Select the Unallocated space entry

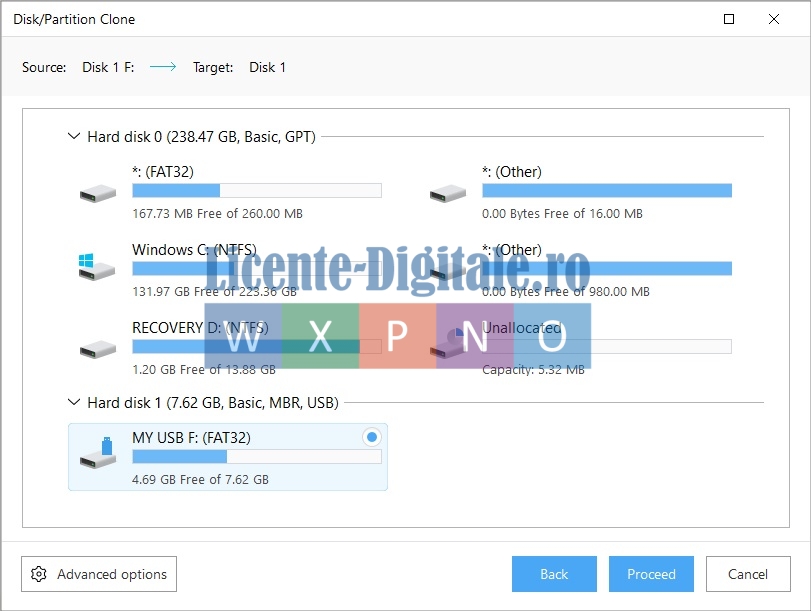[521, 327]
